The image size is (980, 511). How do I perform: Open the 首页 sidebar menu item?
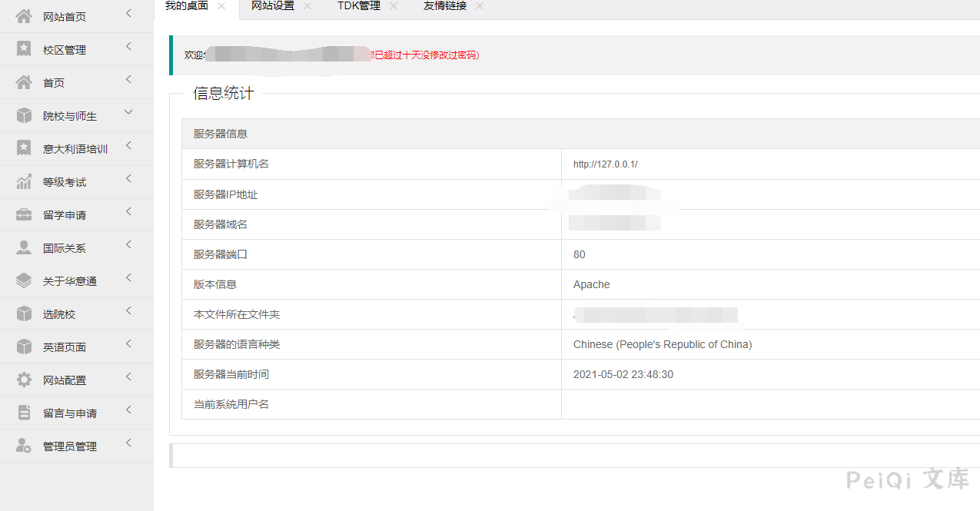pos(54,83)
